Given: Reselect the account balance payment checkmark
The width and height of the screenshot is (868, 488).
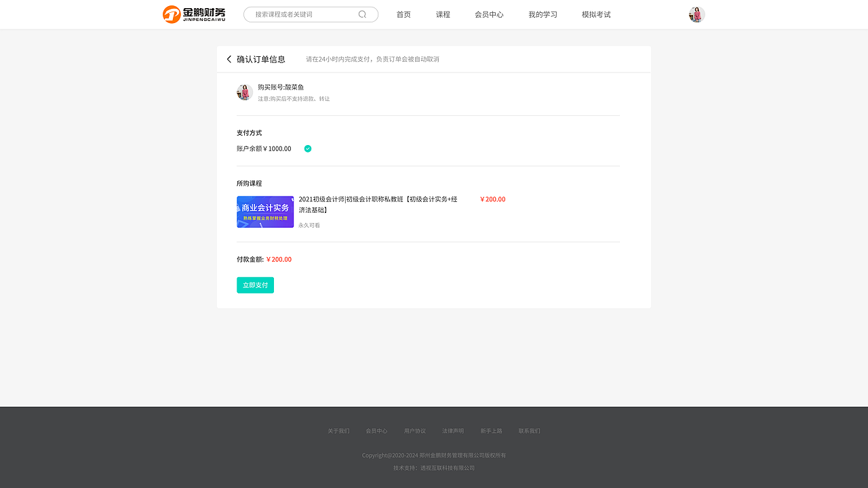Looking at the screenshot, I should point(307,148).
